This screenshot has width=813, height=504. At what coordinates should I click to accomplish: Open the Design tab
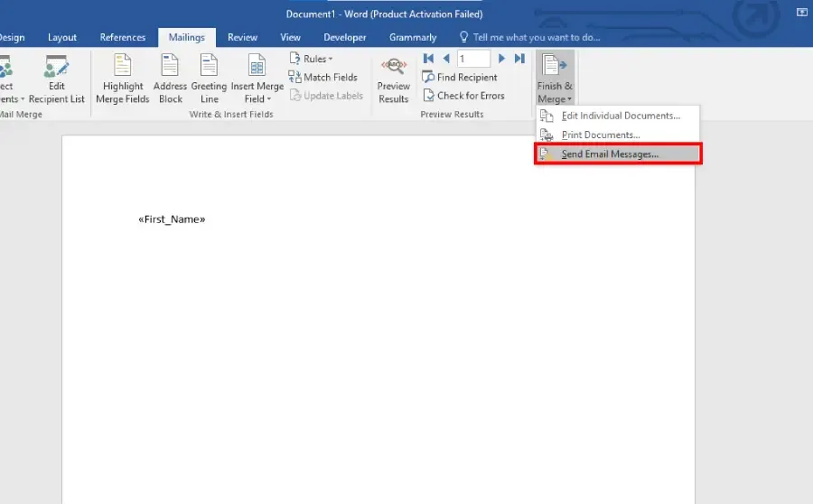pos(12,37)
